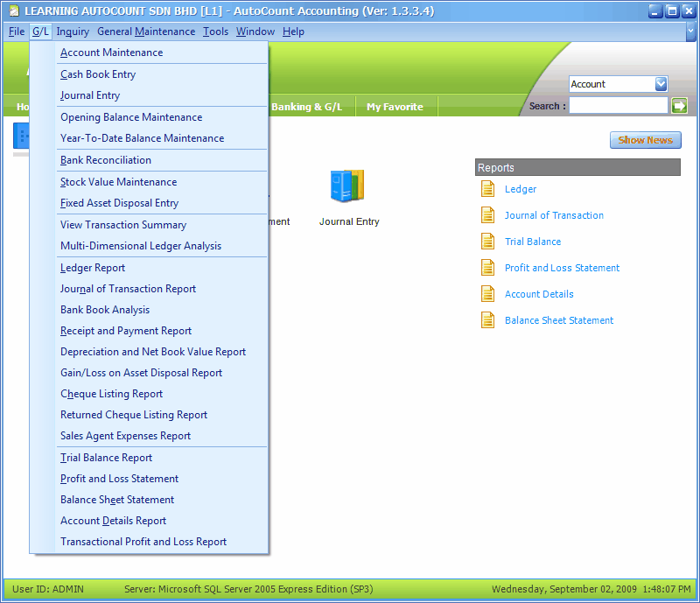Click the User ID: ADMIN status text
Image resolution: width=700 pixels, height=603 pixels.
point(48,589)
